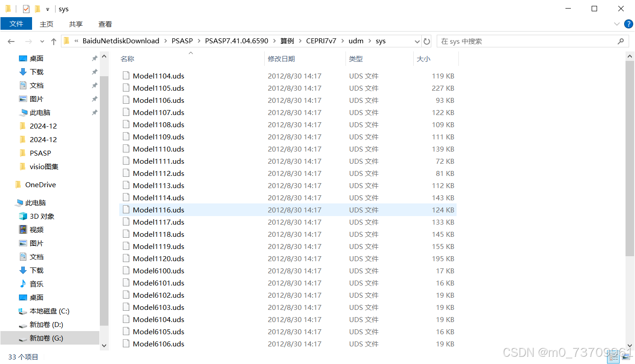The height and width of the screenshot is (364, 635).
Task: Refresh the sys folder with refresh icon
Action: point(426,41)
